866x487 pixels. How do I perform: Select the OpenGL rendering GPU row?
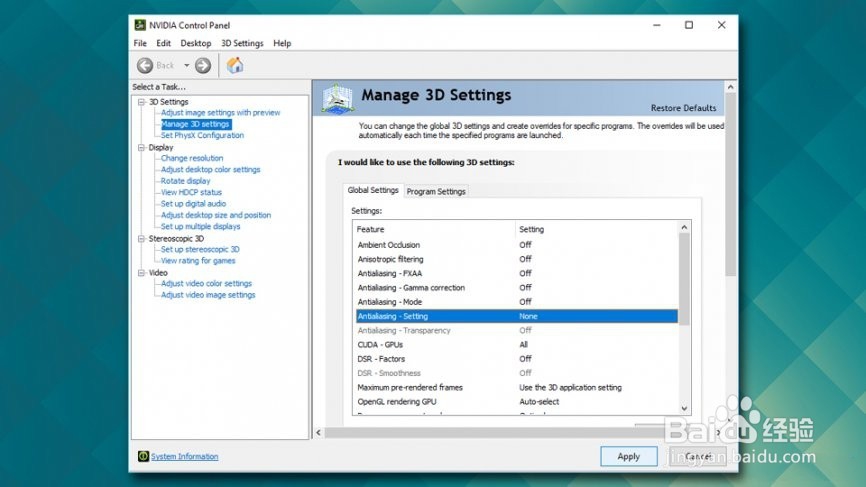coord(517,402)
